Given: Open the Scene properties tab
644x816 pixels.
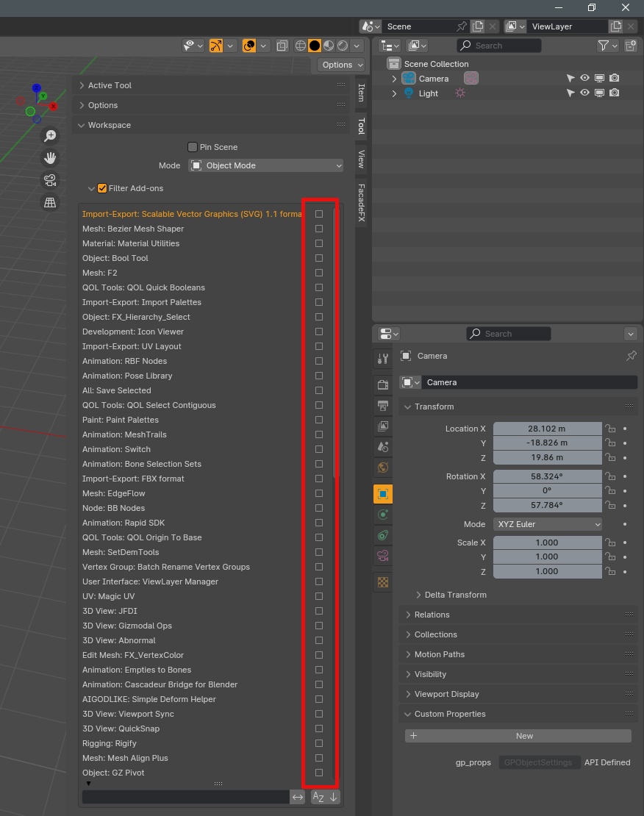Looking at the screenshot, I should coord(383,447).
